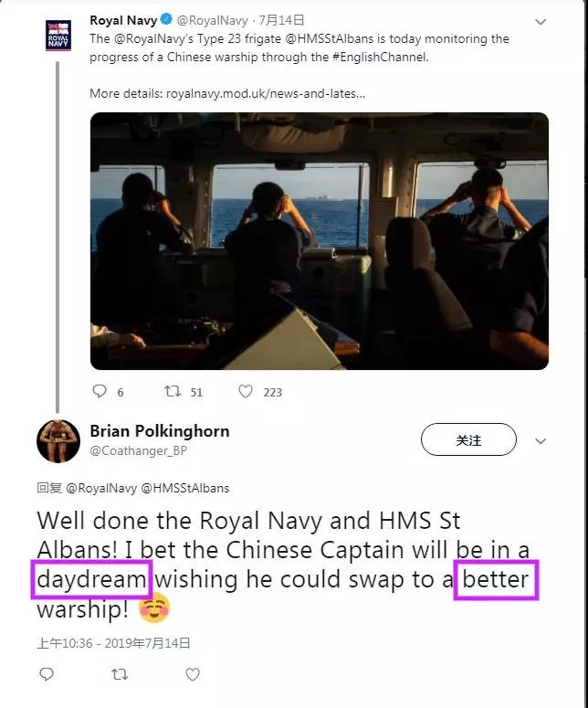The image size is (588, 708).
Task: Click the retweet icon showing 51
Action: (x=173, y=391)
